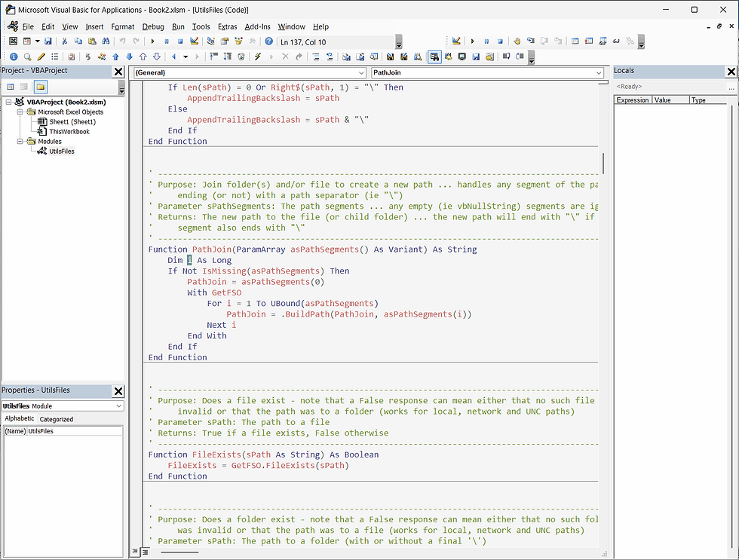Open Locals Window from Debug toolbar
Viewport: 739px width, 560px height.
[x=575, y=41]
